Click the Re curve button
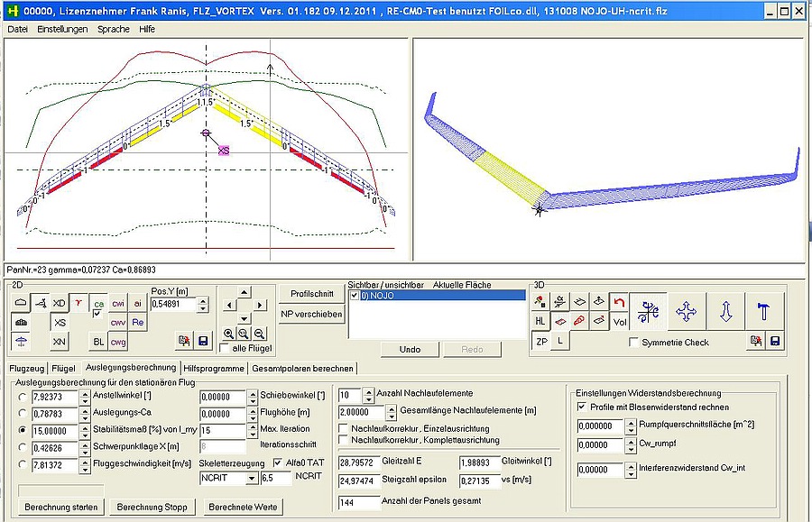The height and width of the screenshot is (522, 812). (x=138, y=322)
